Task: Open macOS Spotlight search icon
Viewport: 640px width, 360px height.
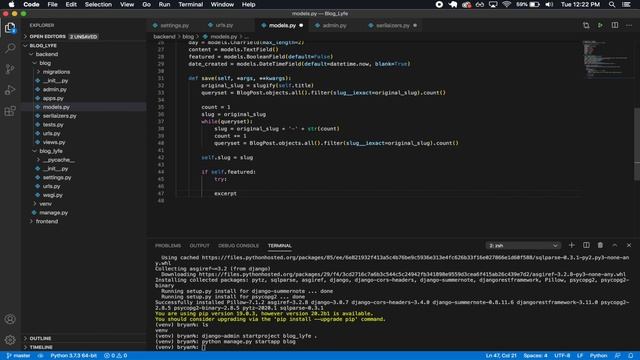Action: (612, 4)
